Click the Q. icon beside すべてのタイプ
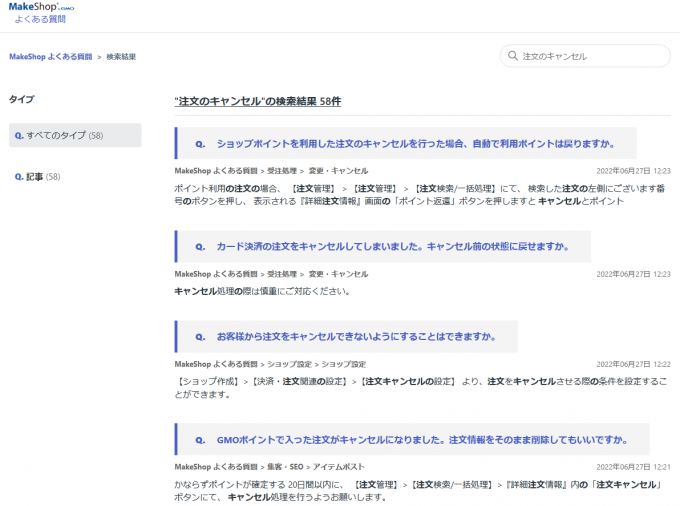 19,135
